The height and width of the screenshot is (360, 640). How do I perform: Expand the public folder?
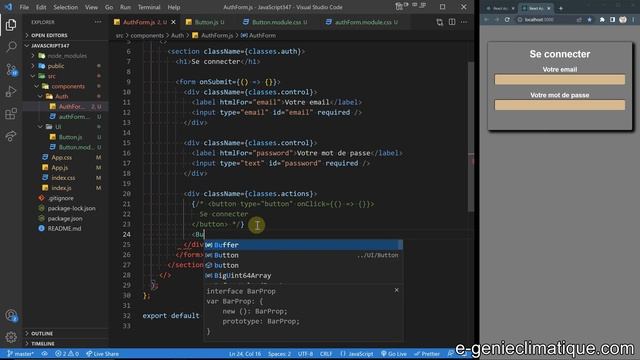click(x=65, y=66)
